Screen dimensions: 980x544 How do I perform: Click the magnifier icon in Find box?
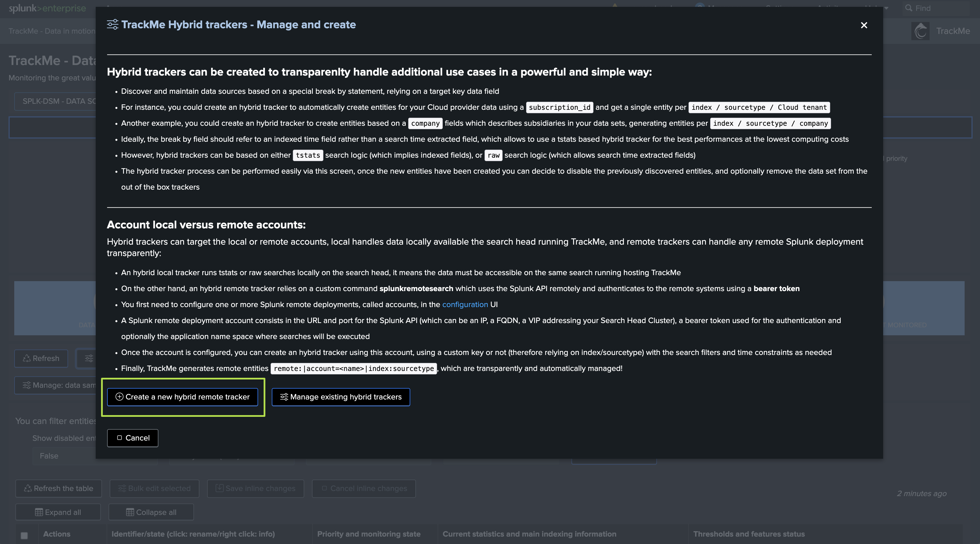coord(908,8)
